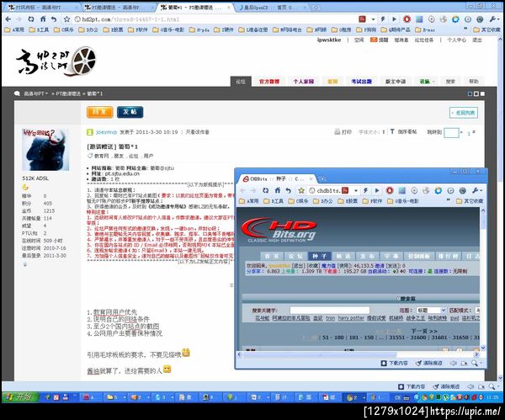
Task: Click the orange 回复 reply button
Action: pyautogui.click(x=100, y=112)
